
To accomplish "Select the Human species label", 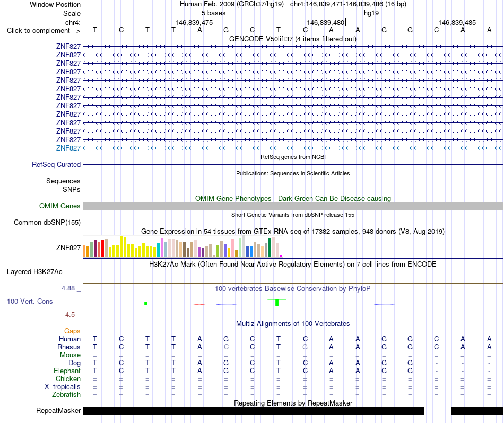I will [69, 339].
